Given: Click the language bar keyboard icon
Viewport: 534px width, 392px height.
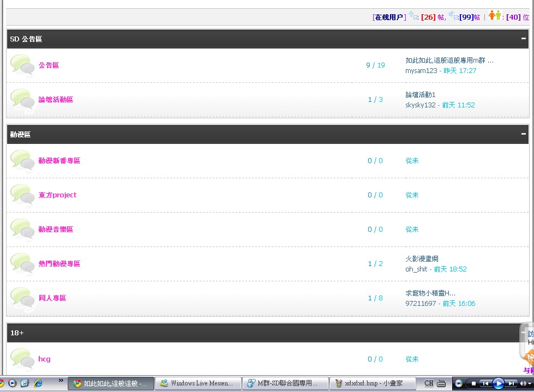Looking at the screenshot, I should [x=441, y=383].
